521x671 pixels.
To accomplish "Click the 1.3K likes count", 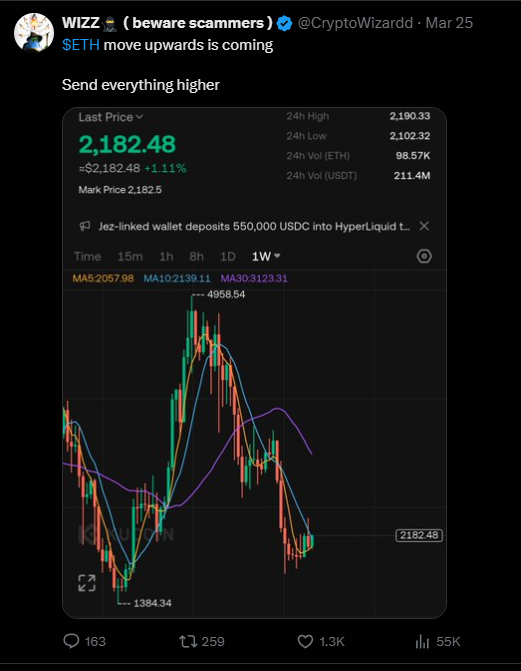I will tap(332, 641).
